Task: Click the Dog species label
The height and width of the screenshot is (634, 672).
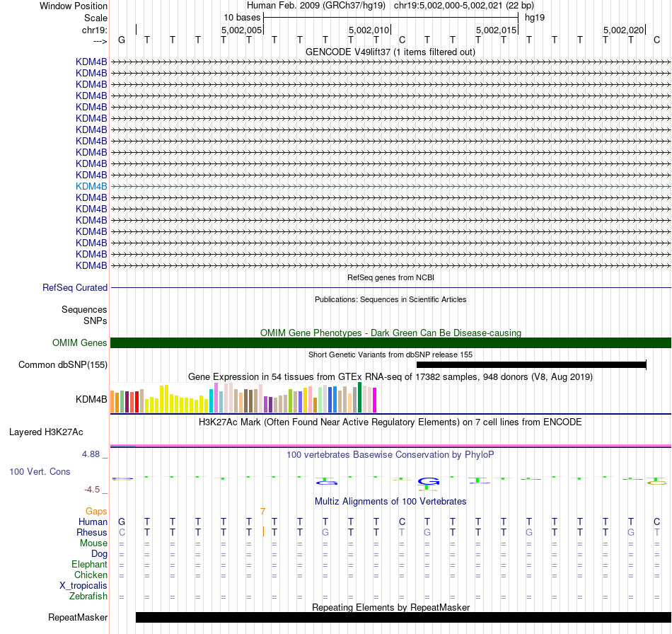Action: click(99, 554)
